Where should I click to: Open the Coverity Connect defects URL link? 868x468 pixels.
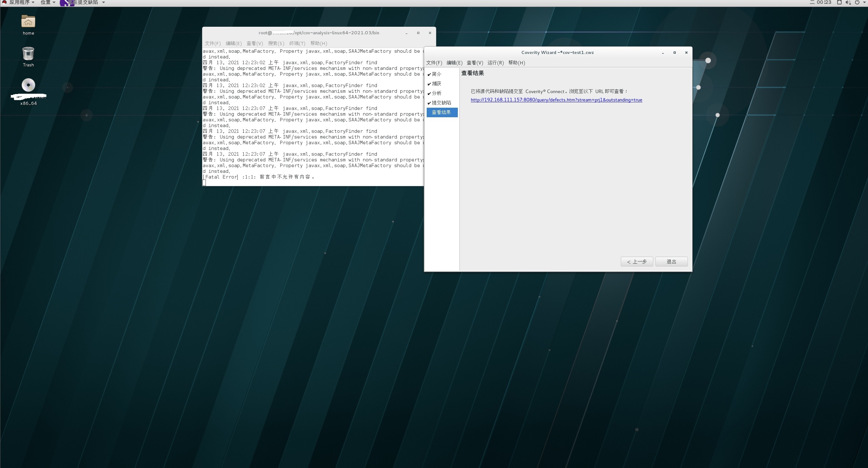click(x=556, y=100)
